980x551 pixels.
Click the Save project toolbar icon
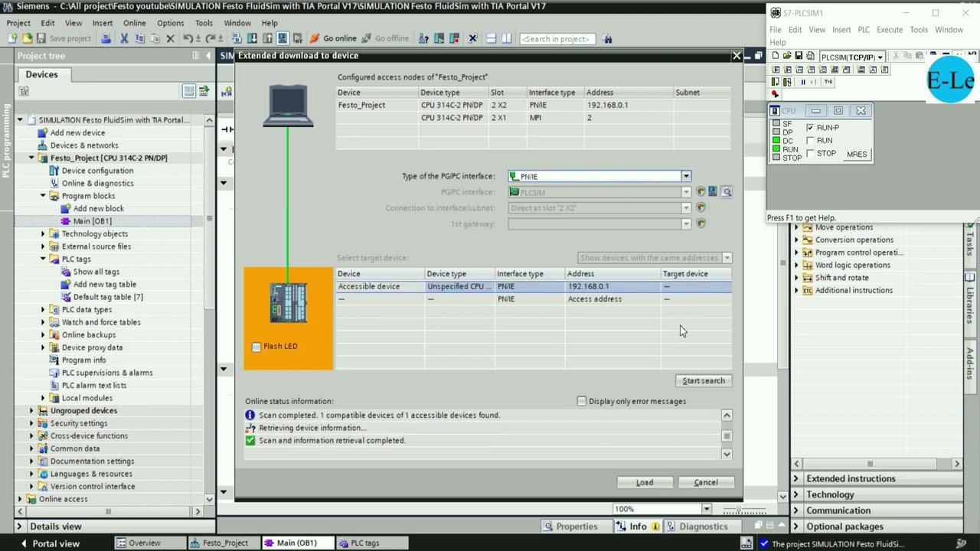tap(41, 38)
